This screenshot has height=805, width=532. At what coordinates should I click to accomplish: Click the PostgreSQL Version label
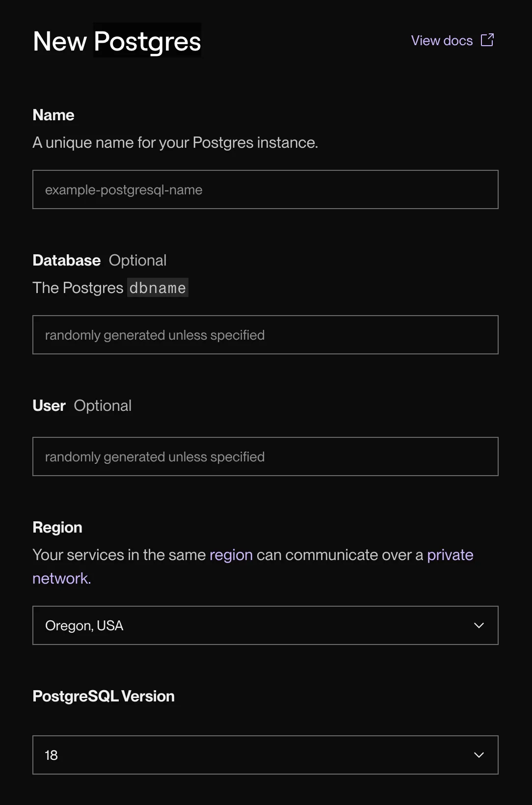[x=104, y=697]
